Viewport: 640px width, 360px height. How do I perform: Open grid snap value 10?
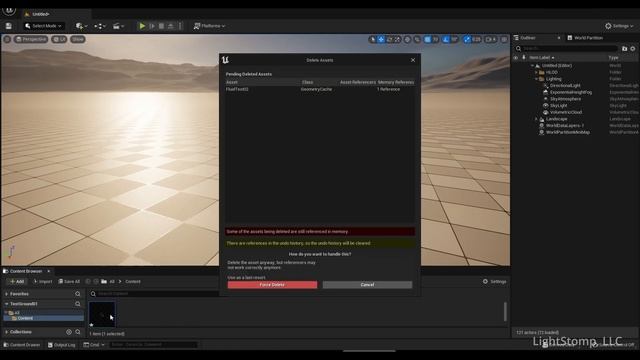(436, 40)
